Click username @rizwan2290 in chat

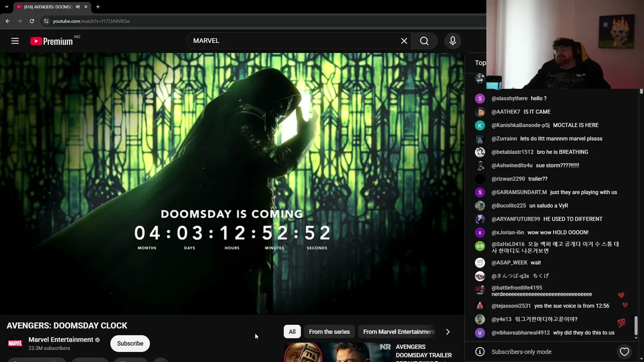508,179
